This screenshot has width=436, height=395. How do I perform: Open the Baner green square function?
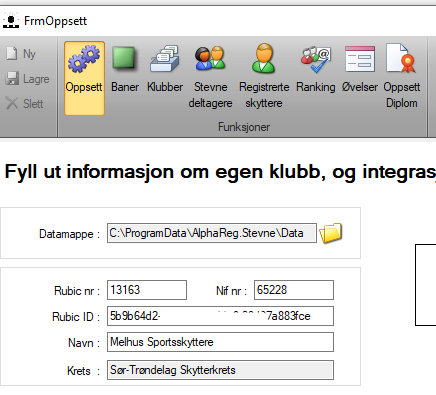[125, 69]
